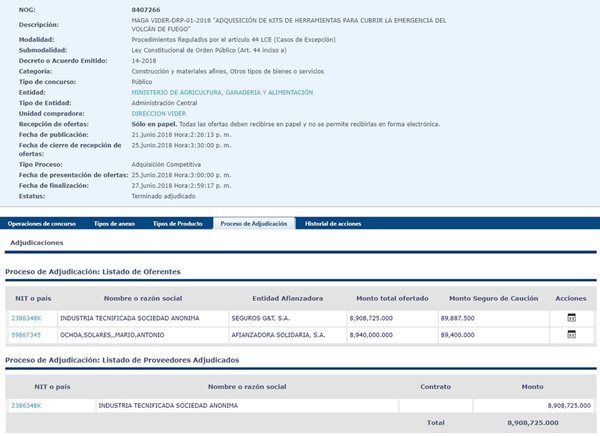The height and width of the screenshot is (436, 600).
Task: View the Historial de acciones tab
Action: [333, 223]
